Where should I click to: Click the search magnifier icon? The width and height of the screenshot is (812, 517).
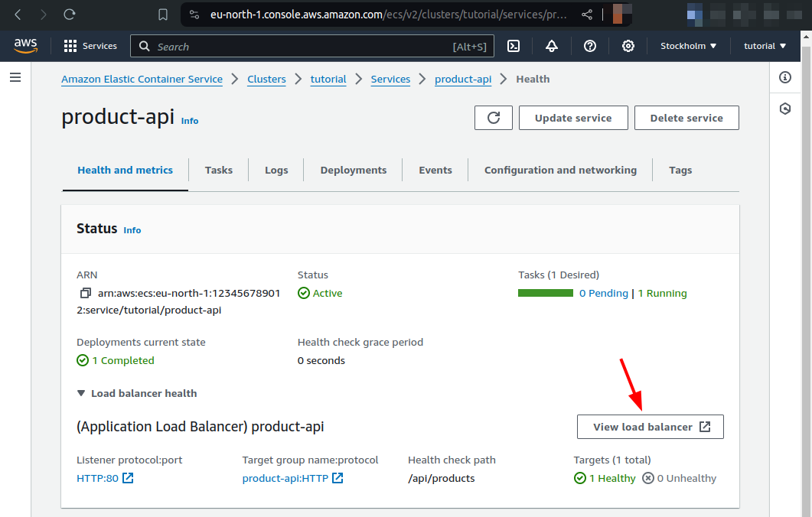[x=145, y=46]
